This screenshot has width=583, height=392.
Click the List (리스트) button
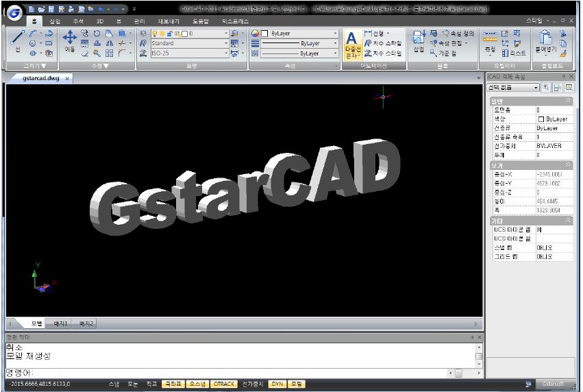pos(514,53)
